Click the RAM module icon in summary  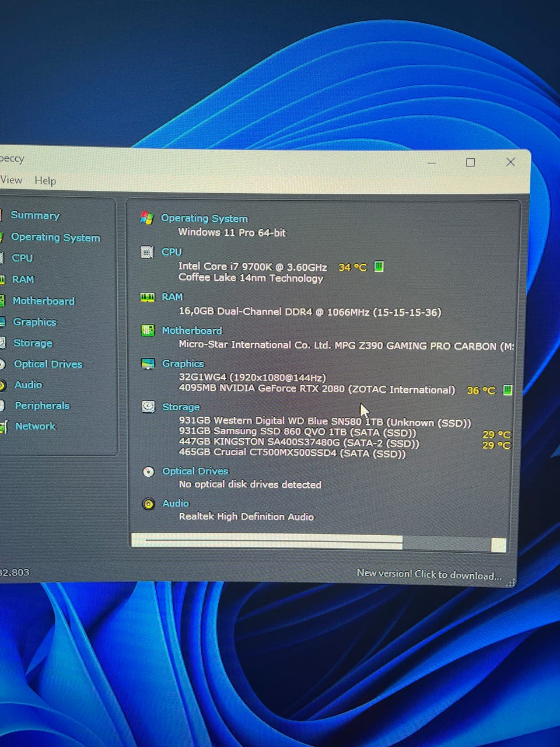(148, 297)
